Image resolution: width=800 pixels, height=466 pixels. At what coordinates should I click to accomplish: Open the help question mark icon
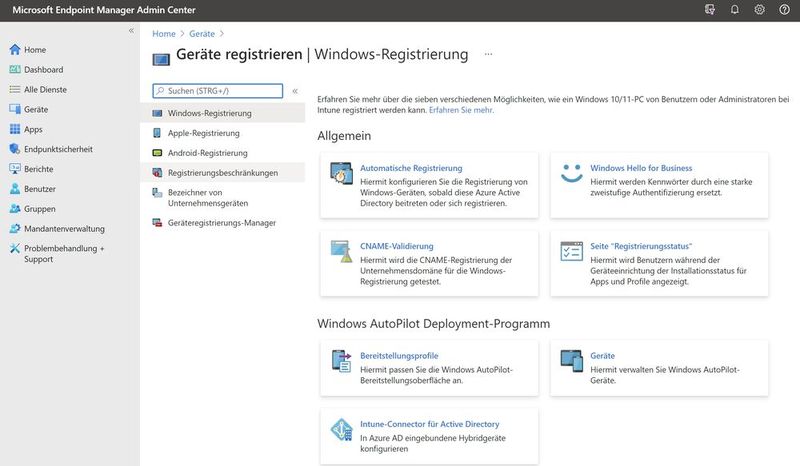785,10
